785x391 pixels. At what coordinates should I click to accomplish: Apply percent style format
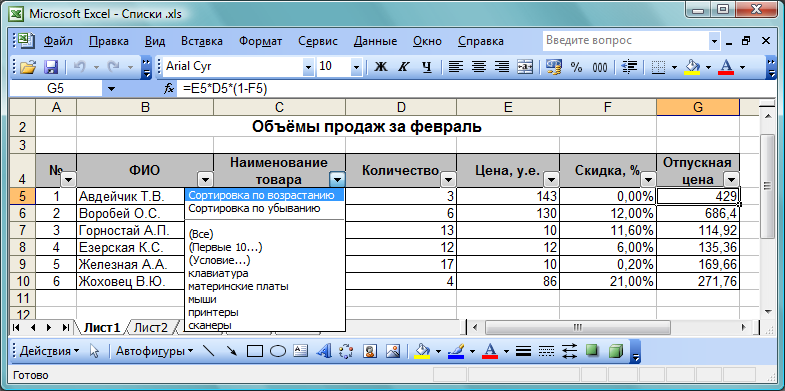click(x=577, y=67)
